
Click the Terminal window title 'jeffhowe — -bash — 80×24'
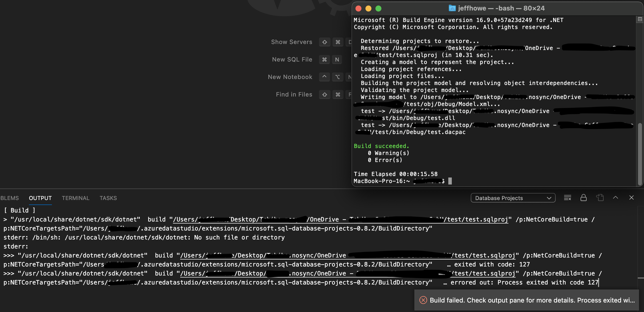tap(501, 8)
